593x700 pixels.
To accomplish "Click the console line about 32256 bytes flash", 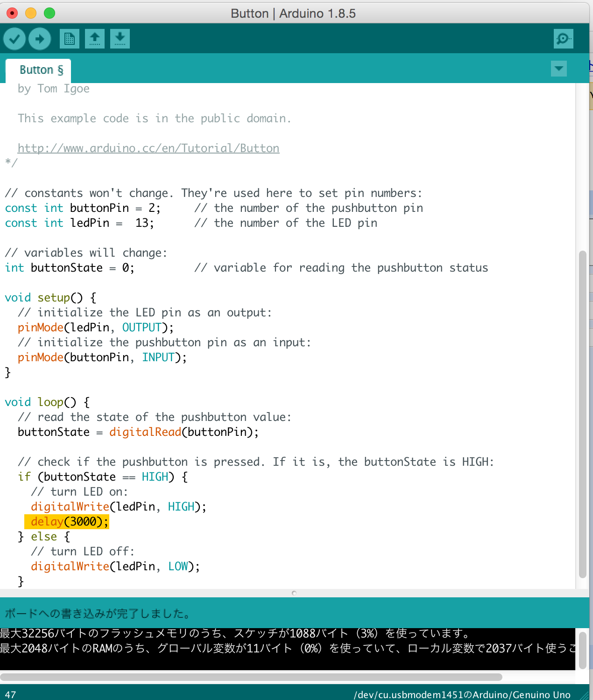I will 235,633.
